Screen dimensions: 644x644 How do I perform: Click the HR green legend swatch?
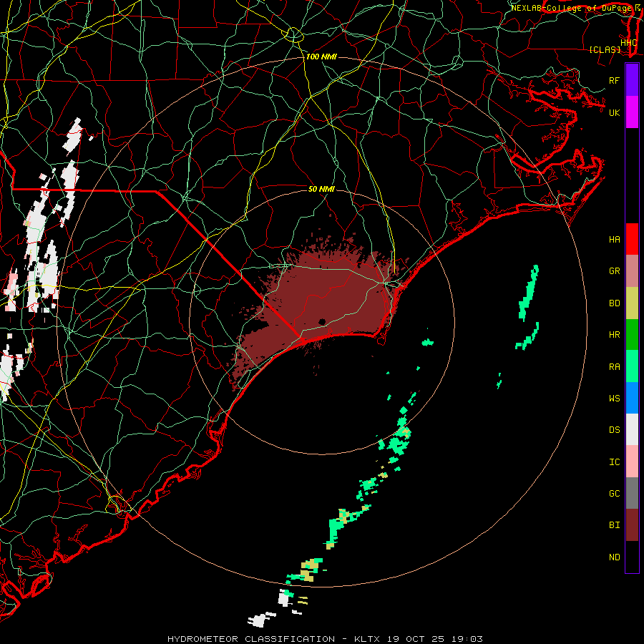point(632,335)
